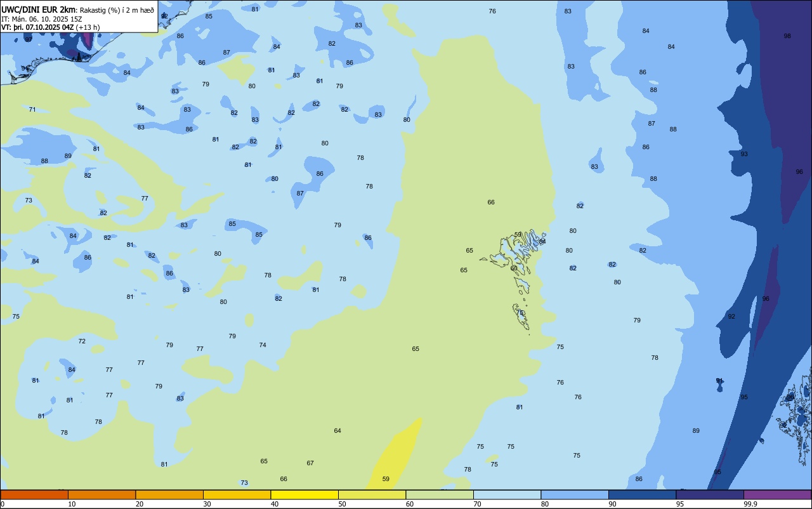Click the 80–90 medium blue legend segment
812x509 pixels.
click(x=575, y=494)
